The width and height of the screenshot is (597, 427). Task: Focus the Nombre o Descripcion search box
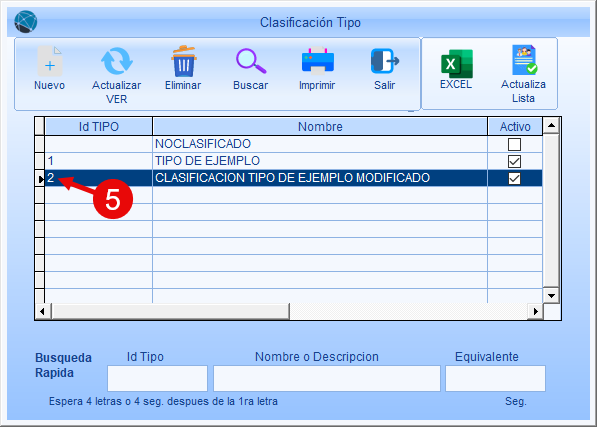[x=327, y=378]
